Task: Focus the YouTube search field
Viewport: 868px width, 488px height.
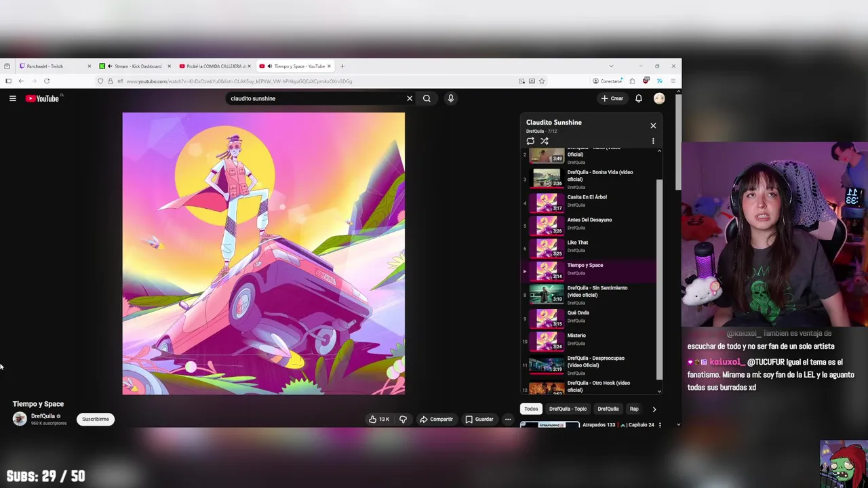Action: click(315, 98)
